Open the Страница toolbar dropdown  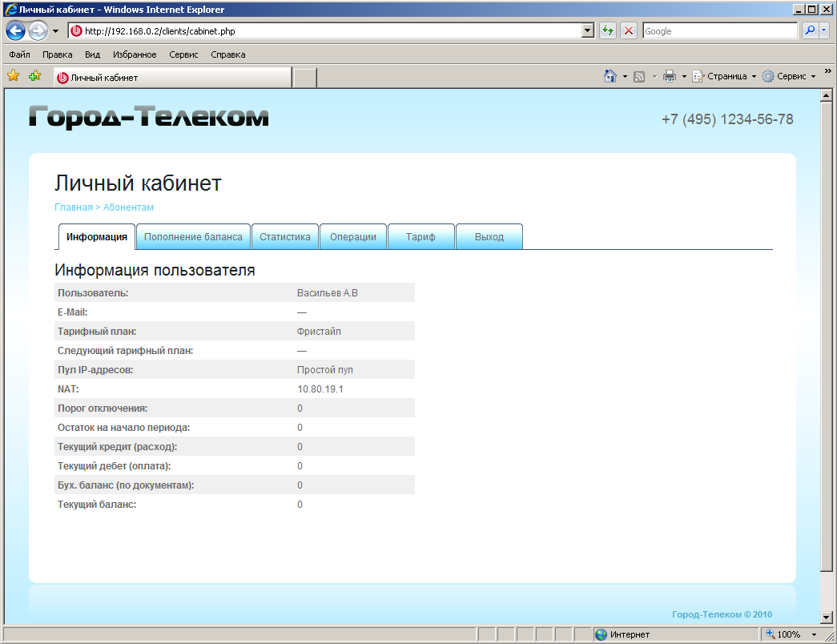[x=725, y=77]
